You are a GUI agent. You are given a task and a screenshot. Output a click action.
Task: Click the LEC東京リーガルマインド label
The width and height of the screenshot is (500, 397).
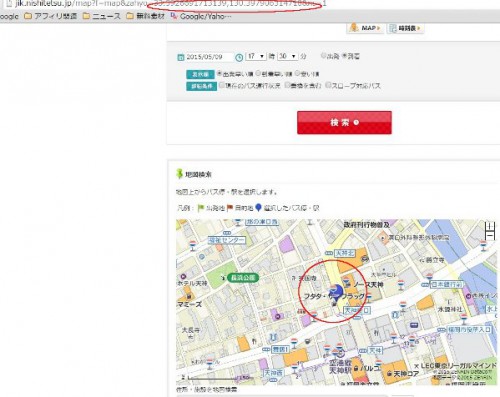459,366
